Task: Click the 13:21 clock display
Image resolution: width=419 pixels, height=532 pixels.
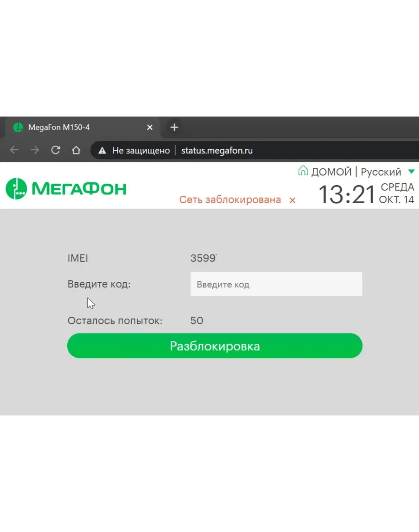Action: coord(347,195)
